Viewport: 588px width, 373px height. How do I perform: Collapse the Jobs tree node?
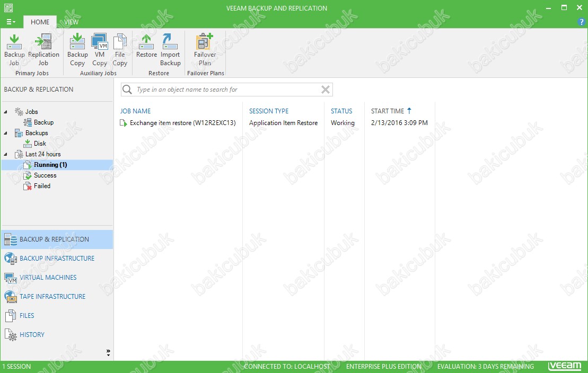click(6, 112)
